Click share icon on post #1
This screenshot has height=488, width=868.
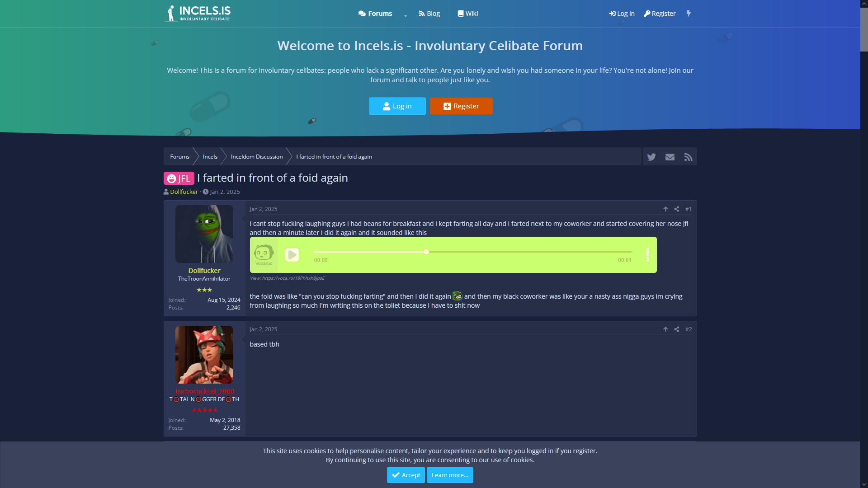pos(677,209)
